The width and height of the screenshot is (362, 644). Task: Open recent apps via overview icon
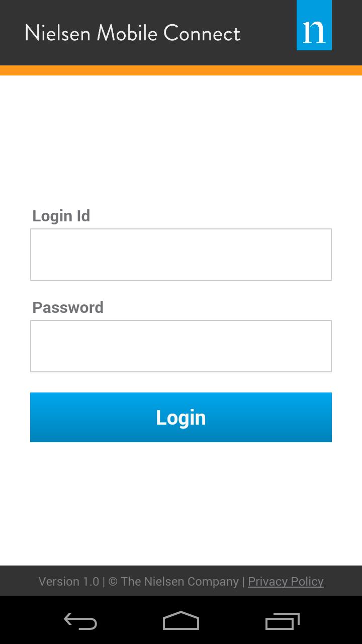click(x=282, y=621)
